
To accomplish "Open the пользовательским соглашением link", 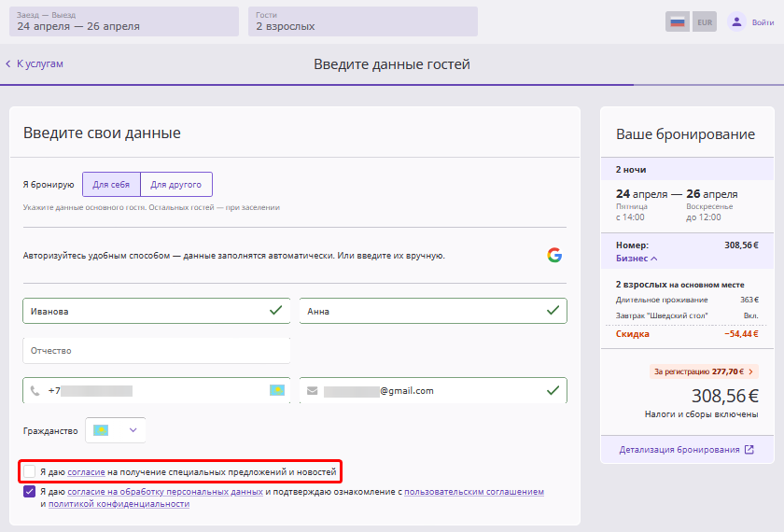I will pos(473,491).
